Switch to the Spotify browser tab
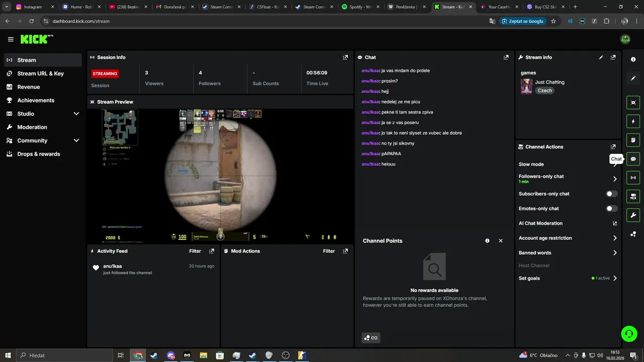This screenshot has height=362, width=644. (360, 7)
